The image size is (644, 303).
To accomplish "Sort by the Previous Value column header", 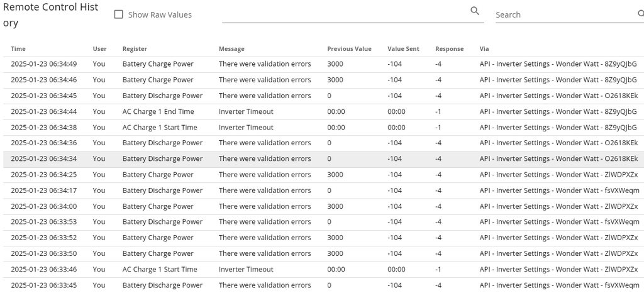I will [x=349, y=49].
